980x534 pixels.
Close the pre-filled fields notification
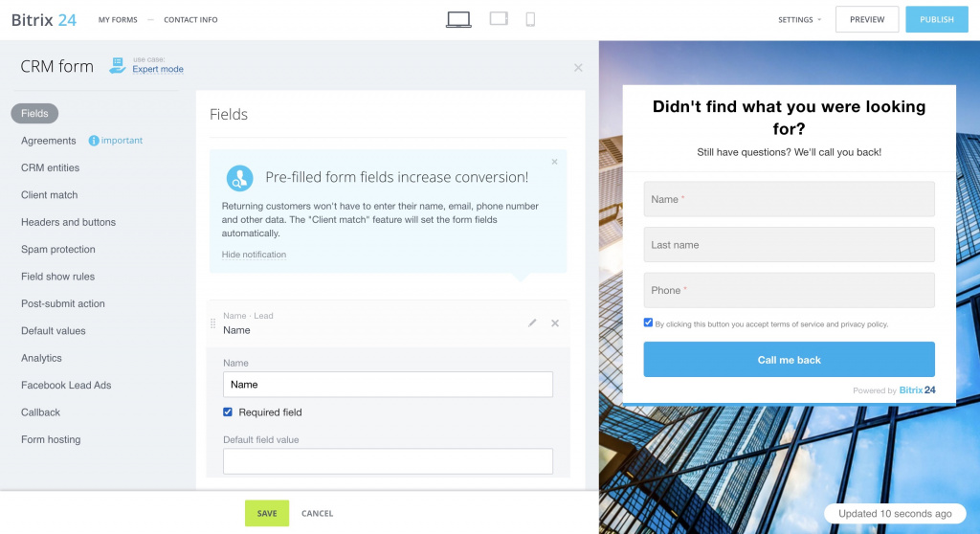pos(554,162)
